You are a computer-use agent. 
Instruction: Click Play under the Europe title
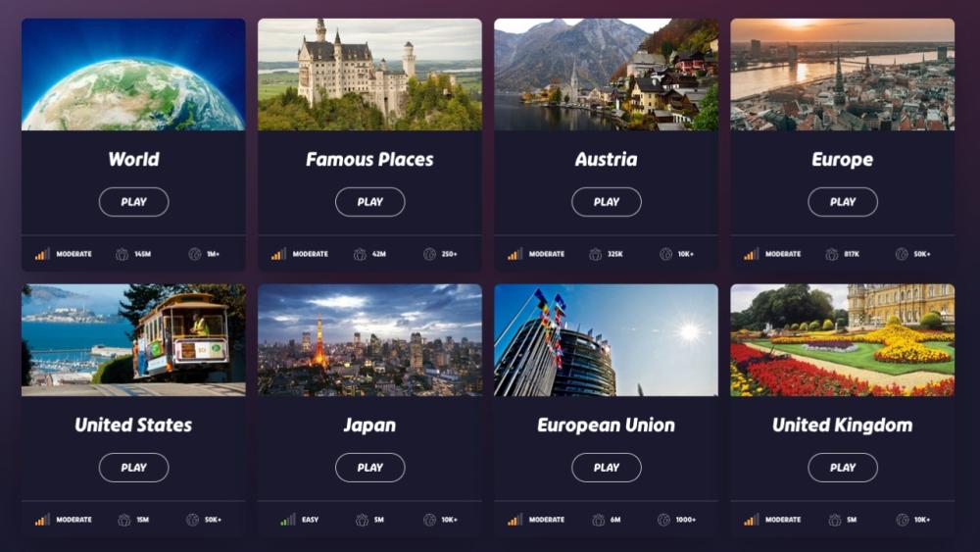(x=843, y=202)
